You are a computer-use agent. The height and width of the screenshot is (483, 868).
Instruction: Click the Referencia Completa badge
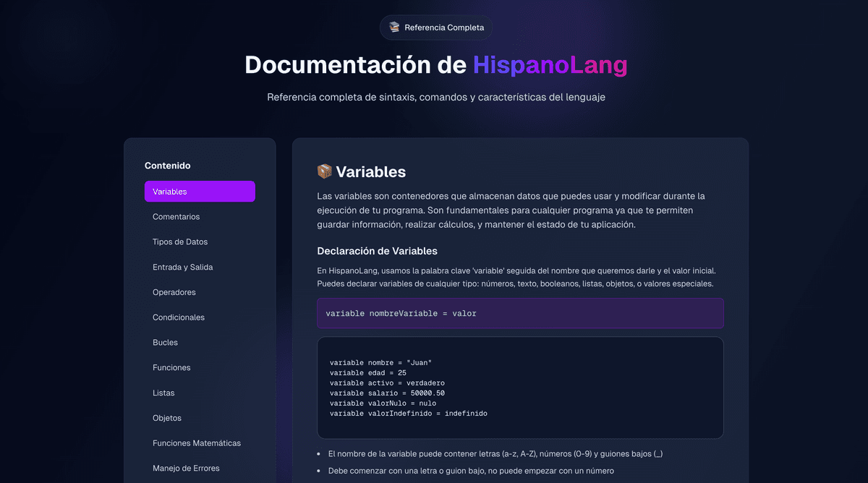click(x=435, y=27)
